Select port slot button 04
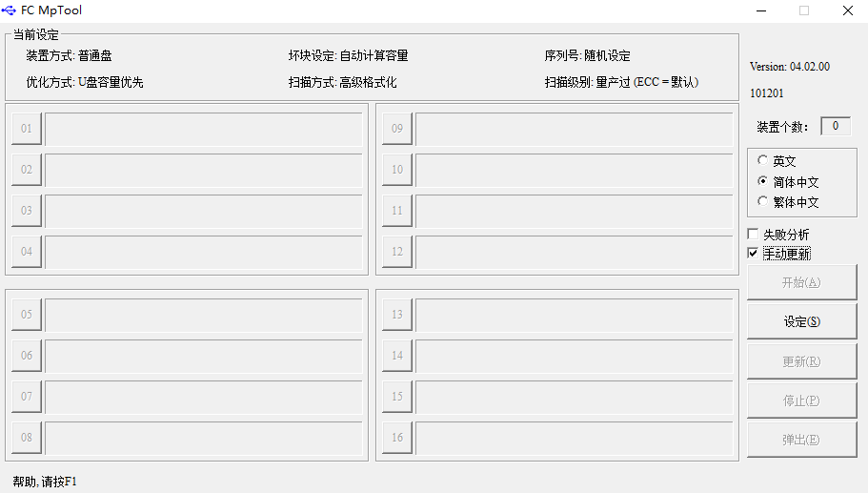This screenshot has height=493, width=868. tap(27, 252)
